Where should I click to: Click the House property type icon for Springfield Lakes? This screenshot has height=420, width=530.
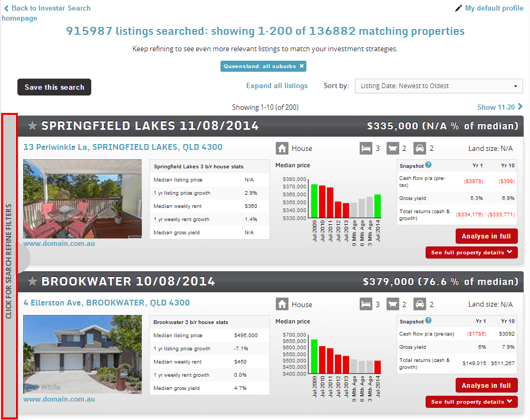[x=282, y=148]
